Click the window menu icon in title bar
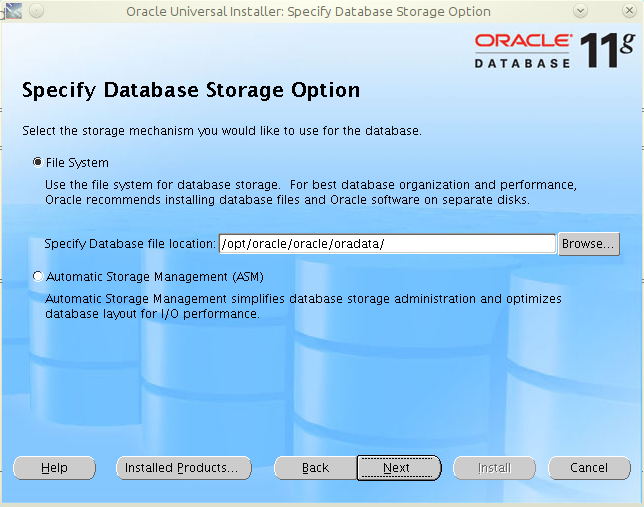This screenshot has width=644, height=507. 14,11
